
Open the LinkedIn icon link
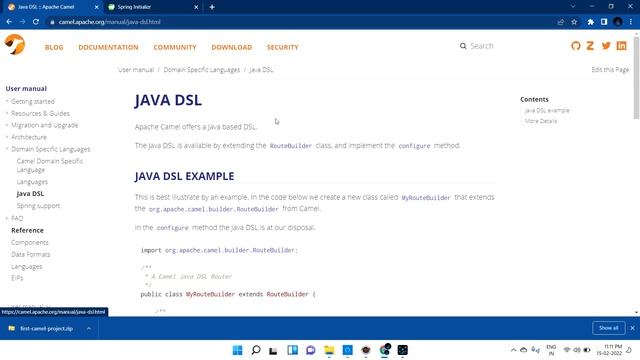point(621,46)
